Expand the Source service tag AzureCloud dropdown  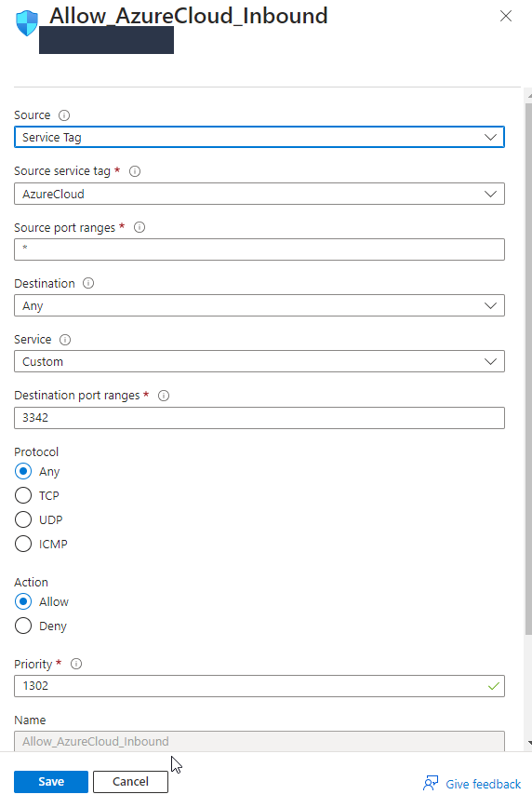point(259,194)
